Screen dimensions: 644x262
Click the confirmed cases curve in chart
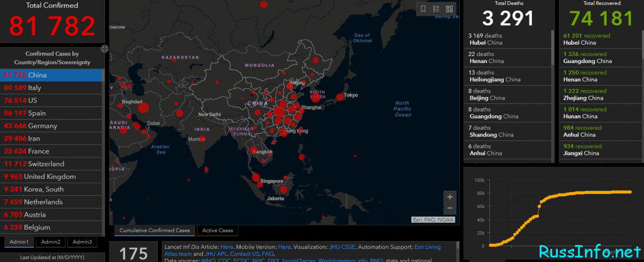click(x=560, y=219)
